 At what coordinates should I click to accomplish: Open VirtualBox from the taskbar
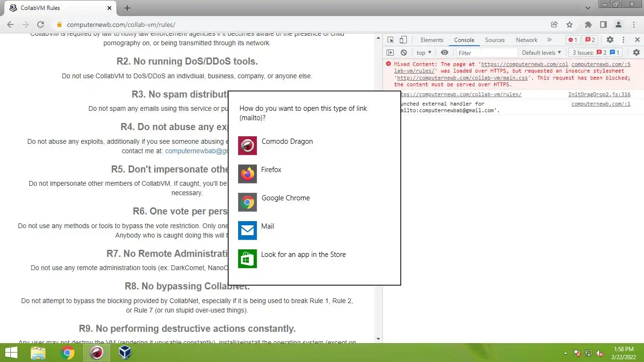[125, 353]
